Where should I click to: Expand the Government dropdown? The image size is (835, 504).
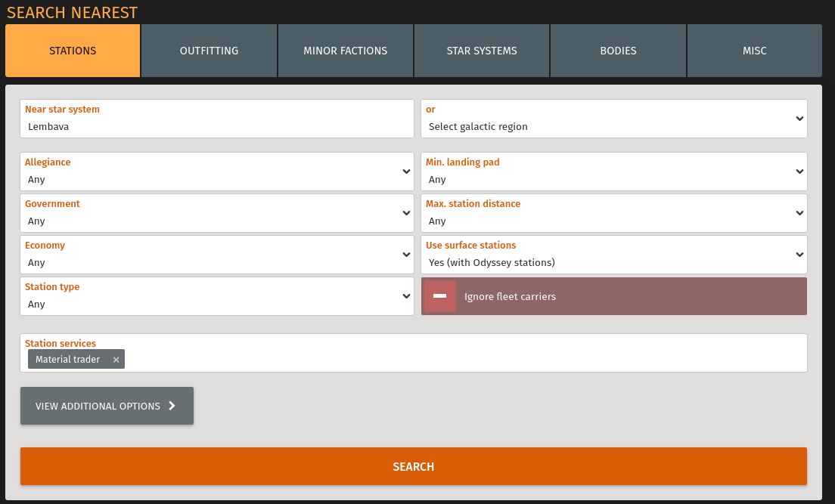click(217, 214)
